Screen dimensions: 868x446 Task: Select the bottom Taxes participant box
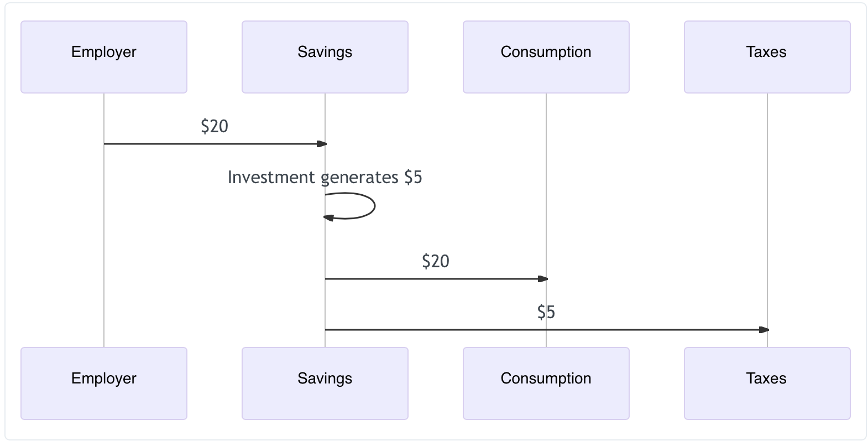click(x=767, y=383)
